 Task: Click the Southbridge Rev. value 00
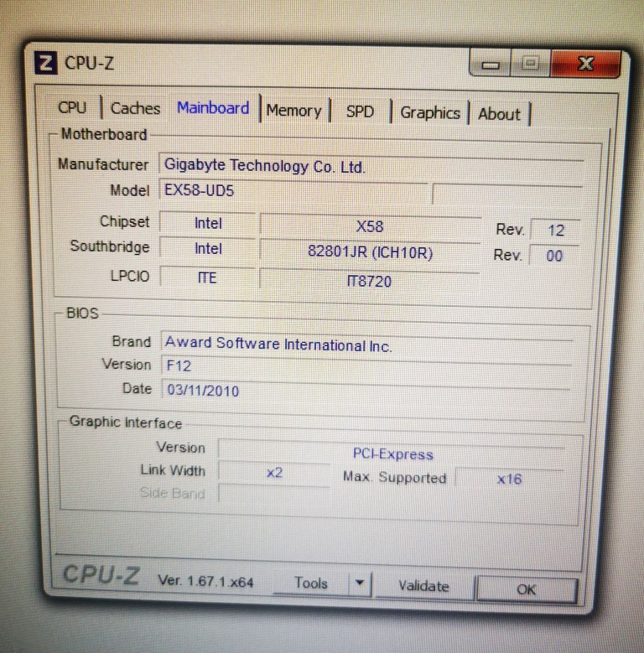click(554, 256)
